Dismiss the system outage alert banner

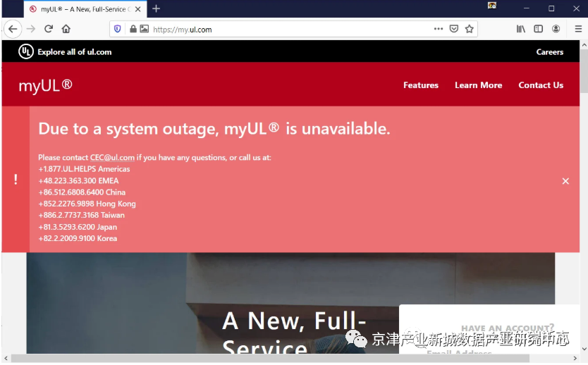tap(565, 181)
